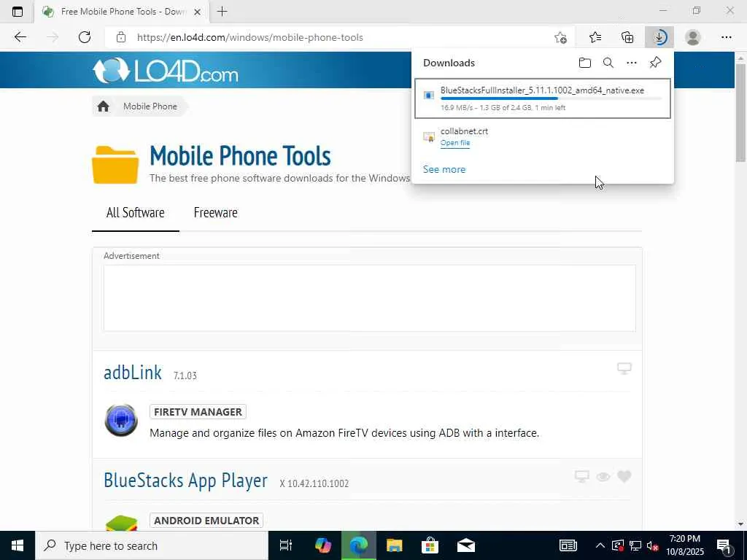Go back to the previous page
747x560 pixels.
[20, 37]
